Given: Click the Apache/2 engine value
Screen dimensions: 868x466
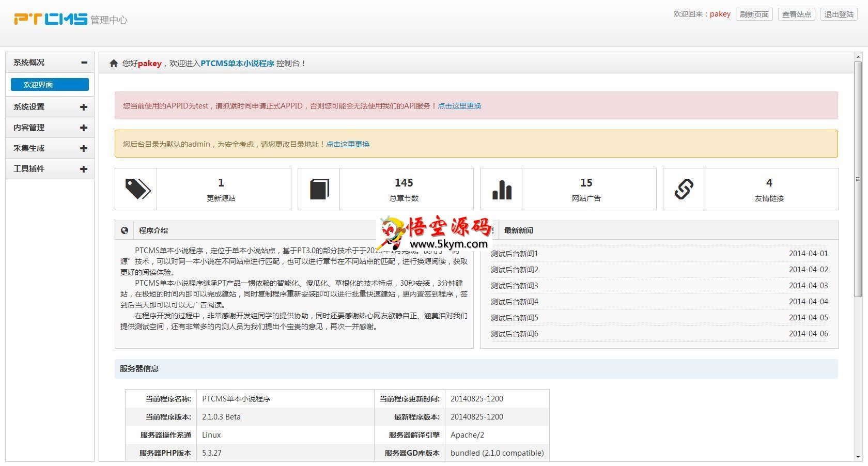Looking at the screenshot, I should 467,435.
